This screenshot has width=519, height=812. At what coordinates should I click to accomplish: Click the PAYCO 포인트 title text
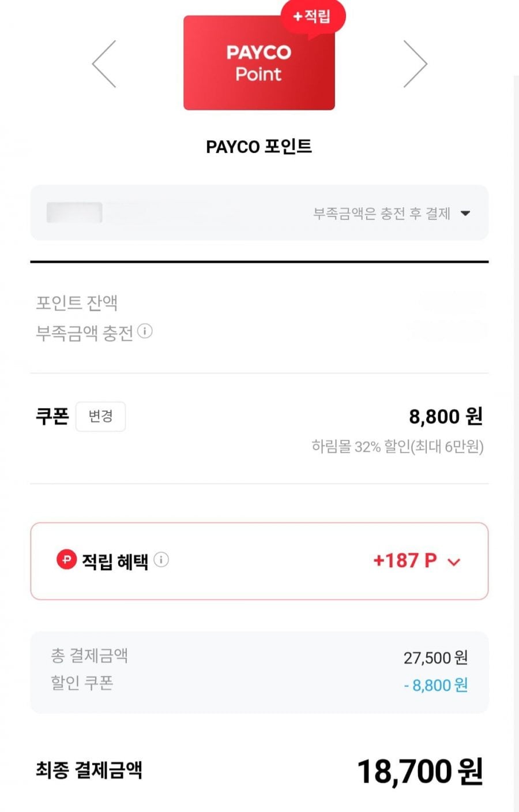tap(259, 147)
